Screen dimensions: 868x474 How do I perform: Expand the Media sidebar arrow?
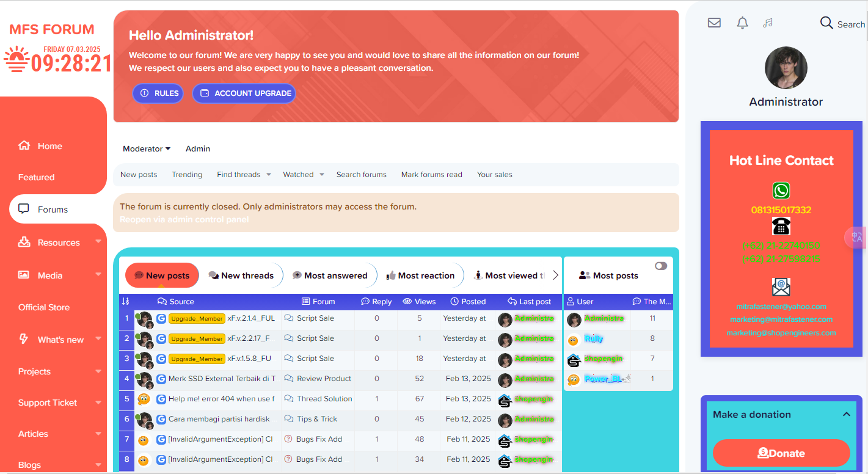coord(98,275)
